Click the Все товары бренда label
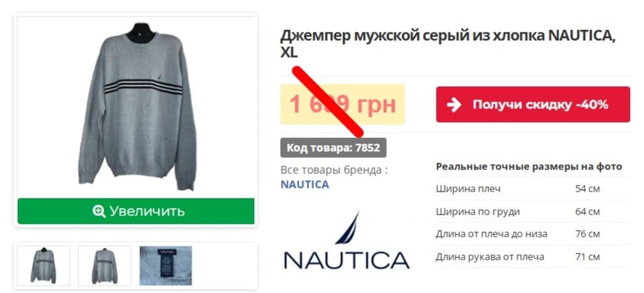 pos(334,170)
